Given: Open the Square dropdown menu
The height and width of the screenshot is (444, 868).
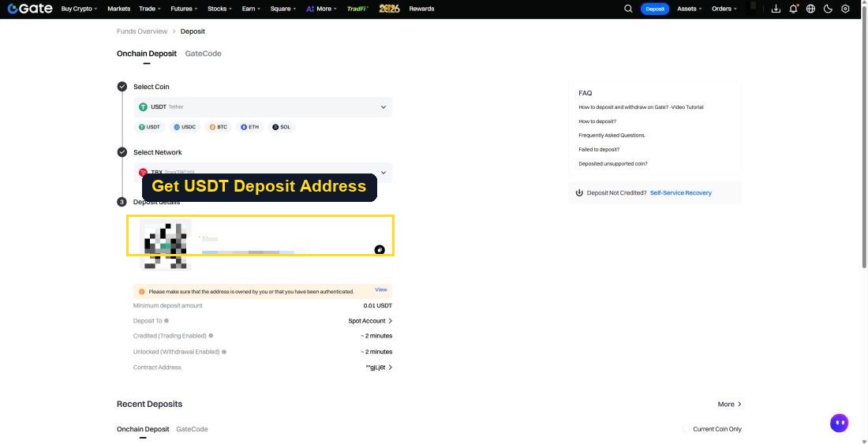Looking at the screenshot, I should click(x=282, y=9).
